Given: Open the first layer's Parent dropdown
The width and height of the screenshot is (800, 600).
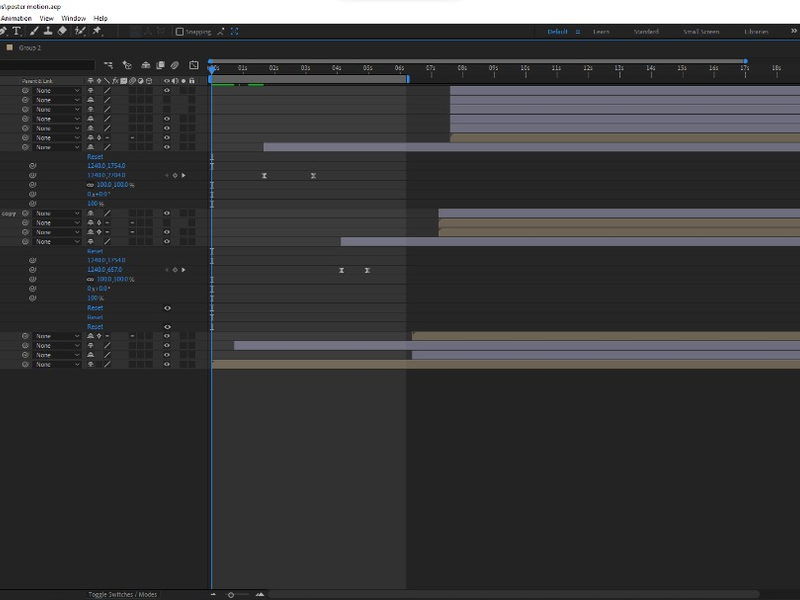Looking at the screenshot, I should coord(57,90).
